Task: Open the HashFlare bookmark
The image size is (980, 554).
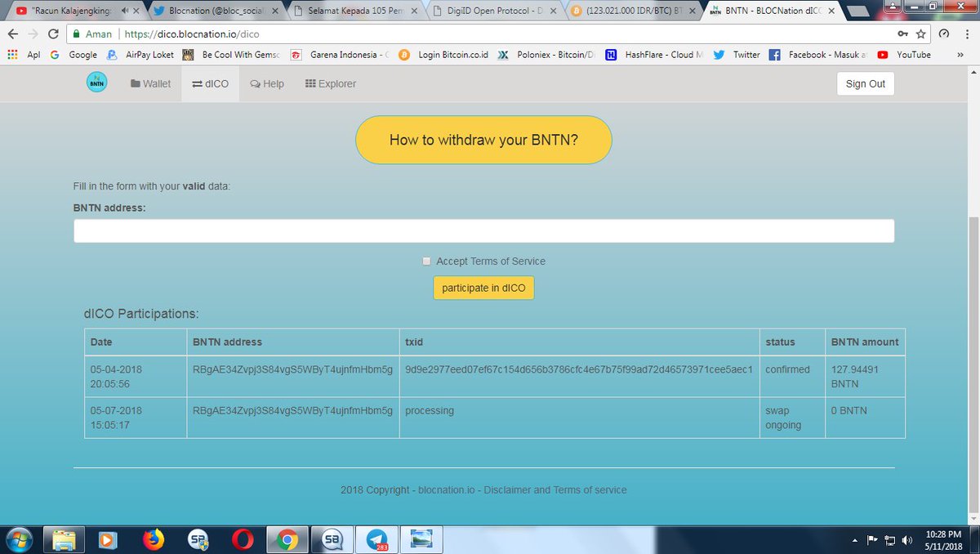Action: (x=655, y=55)
